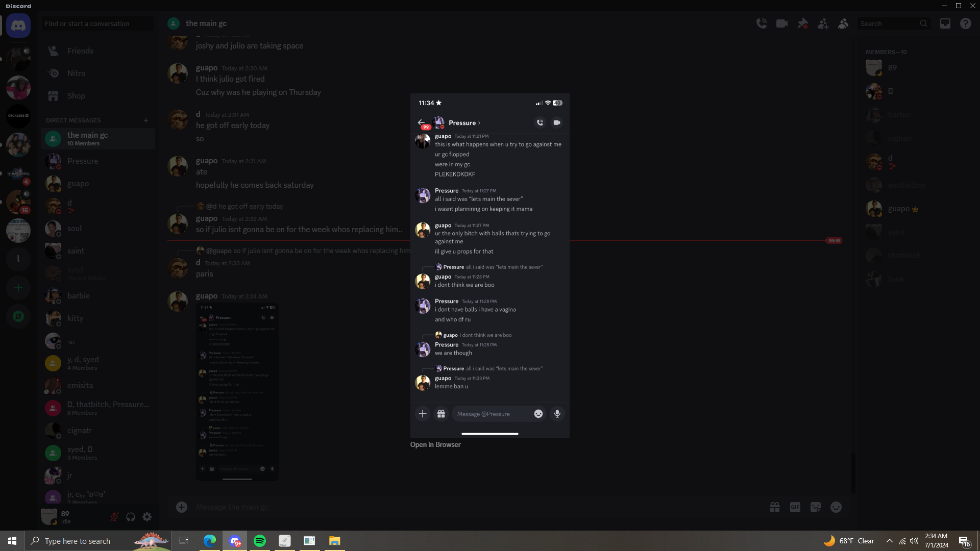Viewport: 980px width, 551px height.
Task: Jump to replied message "@d he got off early today"
Action: [244, 206]
